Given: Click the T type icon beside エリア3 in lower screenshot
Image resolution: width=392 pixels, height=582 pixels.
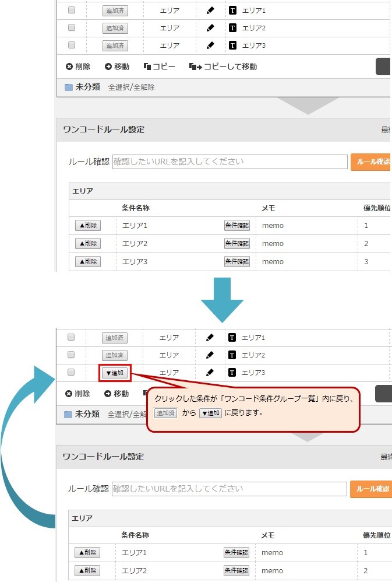Looking at the screenshot, I should click(232, 372).
